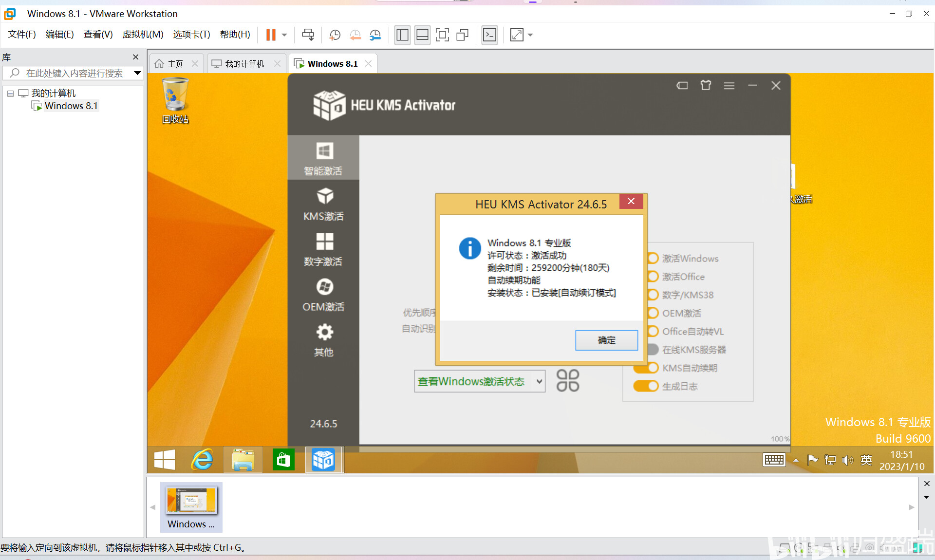This screenshot has height=560, width=935.
Task: Close the 库 library panel
Action: pyautogui.click(x=136, y=57)
